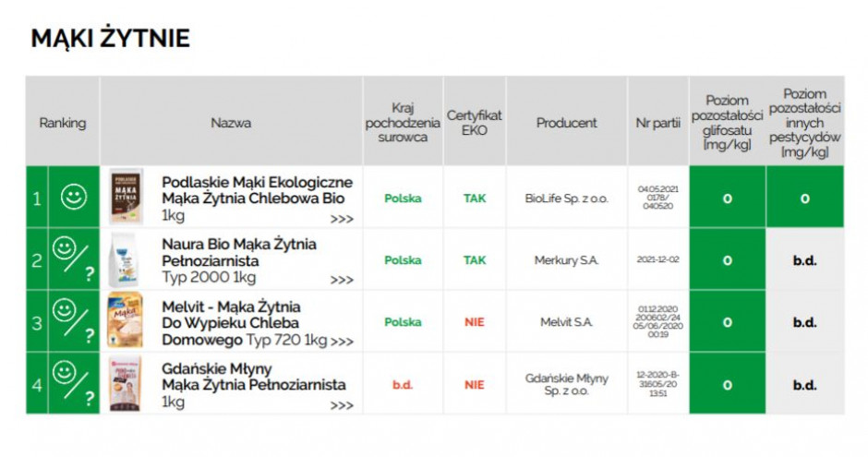This screenshot has width=868, height=457.
Task: Click glyphosate value 0 in Naura Bio row
Action: coord(728,260)
